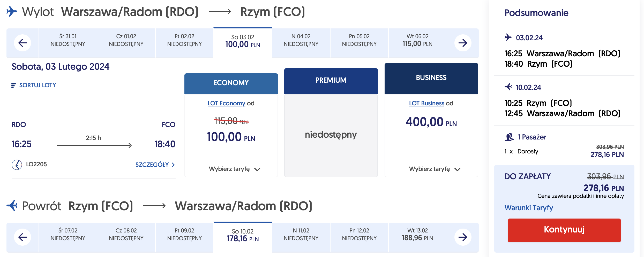Screen dimensions: 644x257
Task: Open flight details via Szczegóły
Action: point(155,165)
